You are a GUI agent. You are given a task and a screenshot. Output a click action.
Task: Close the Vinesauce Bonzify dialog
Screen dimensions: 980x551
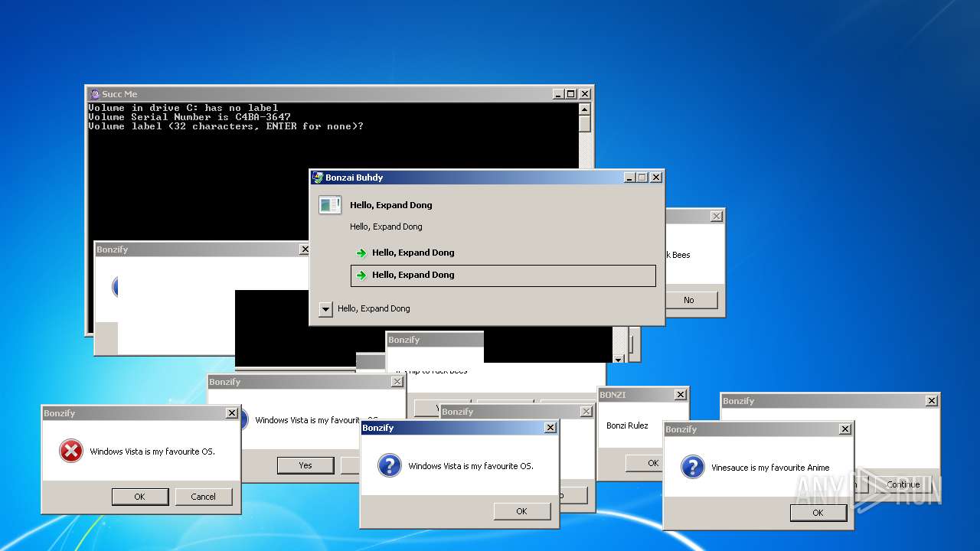(845, 429)
